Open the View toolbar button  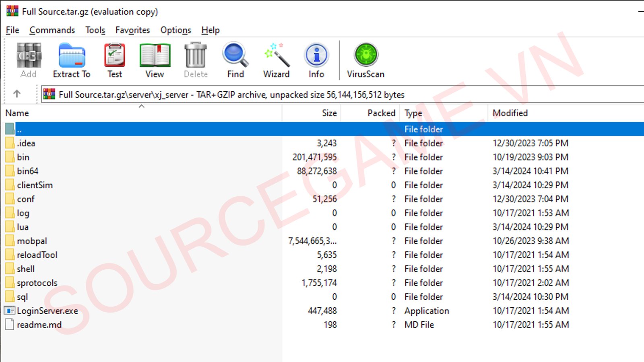pyautogui.click(x=155, y=60)
